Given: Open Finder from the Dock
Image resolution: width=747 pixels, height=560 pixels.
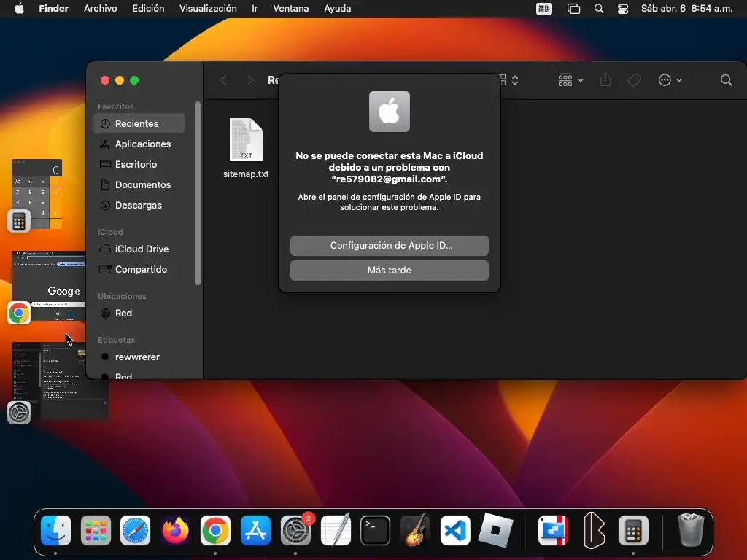Looking at the screenshot, I should [x=55, y=531].
